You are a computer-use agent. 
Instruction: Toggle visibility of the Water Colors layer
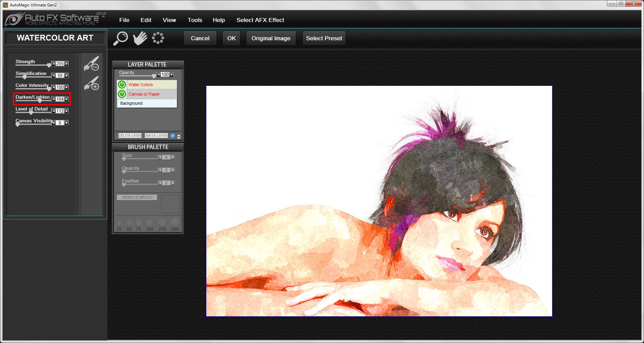122,84
